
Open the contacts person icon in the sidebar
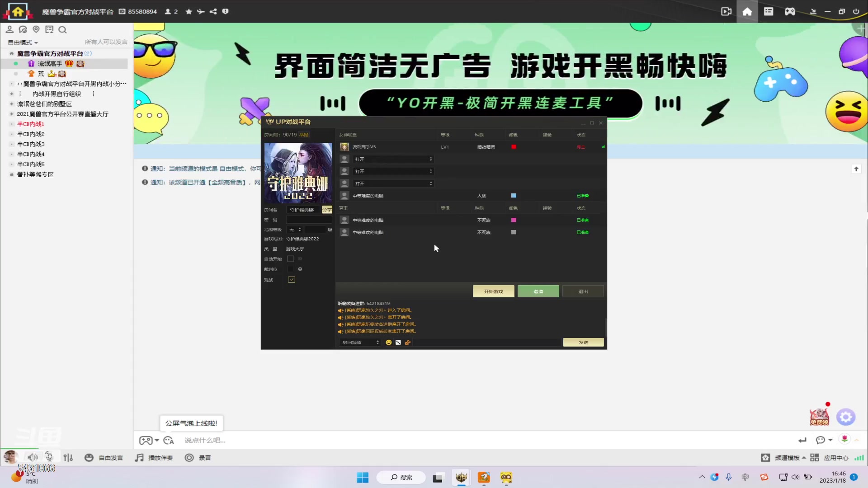tap(9, 30)
